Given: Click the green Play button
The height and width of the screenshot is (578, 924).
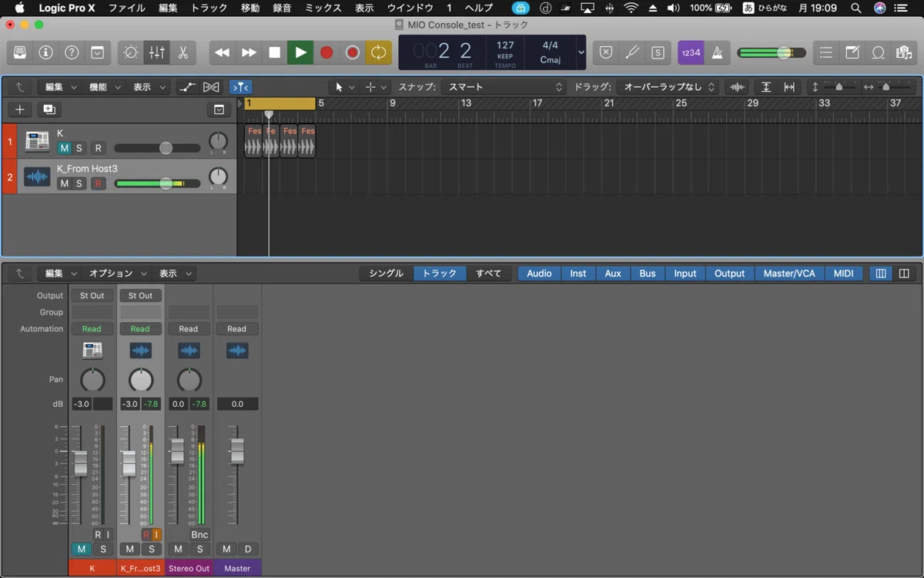Looking at the screenshot, I should (x=300, y=52).
